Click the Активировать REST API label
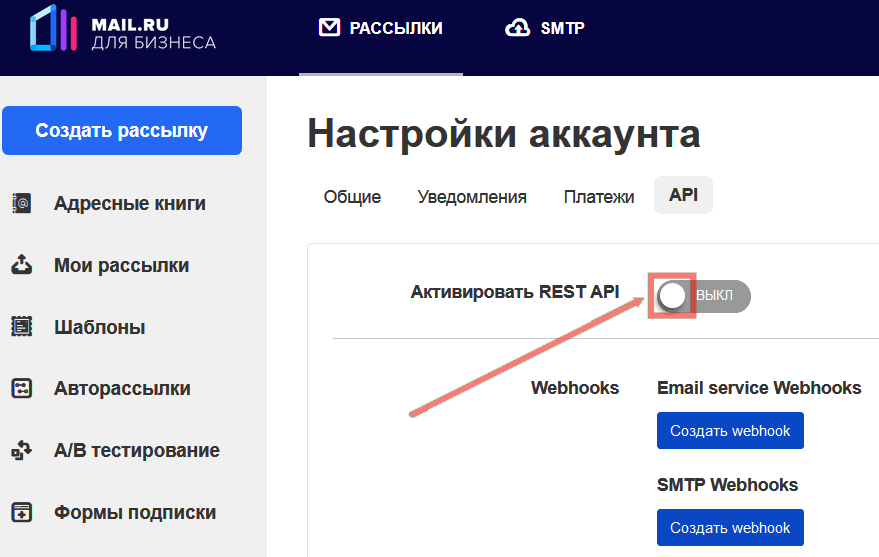Image resolution: width=879 pixels, height=557 pixels. pos(515,292)
